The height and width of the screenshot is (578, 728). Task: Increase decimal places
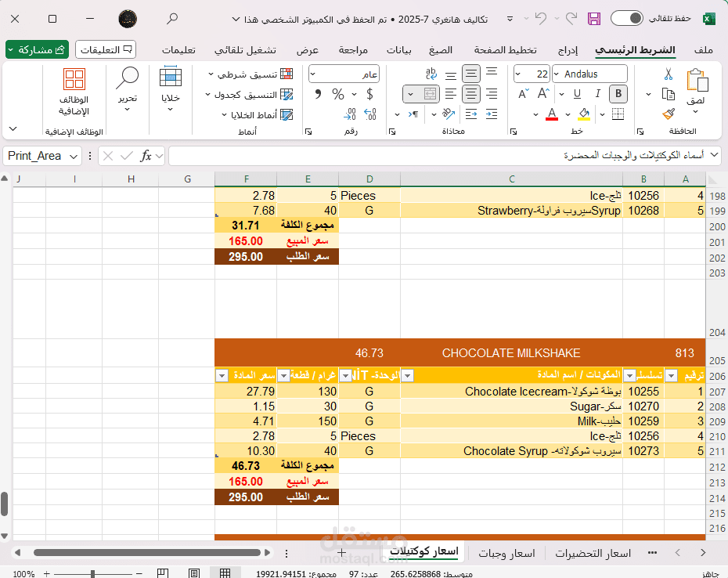coord(370,114)
